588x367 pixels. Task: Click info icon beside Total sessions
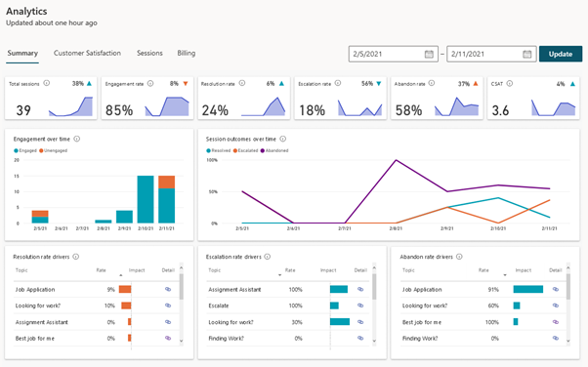point(47,83)
